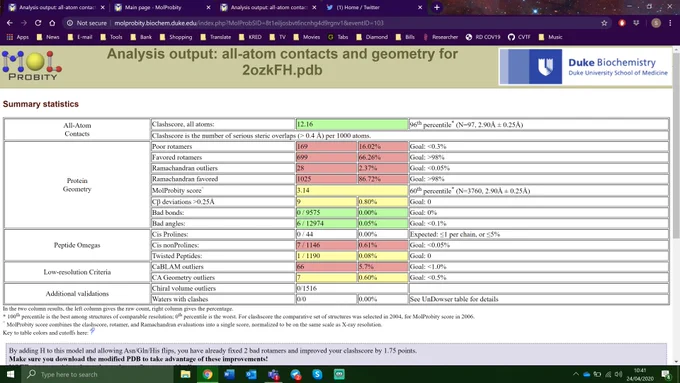Open the E-mail bookmarks folder
This screenshot has height=383, width=680.
pyautogui.click(x=80, y=37)
